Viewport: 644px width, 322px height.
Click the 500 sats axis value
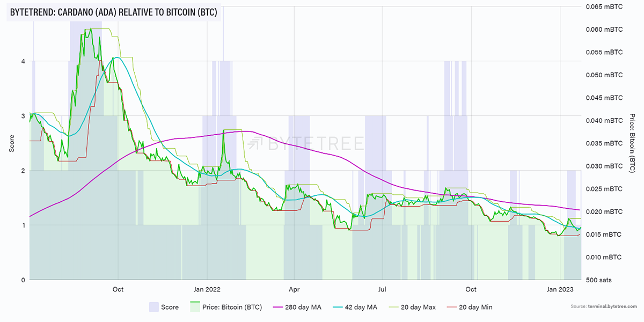pyautogui.click(x=599, y=280)
